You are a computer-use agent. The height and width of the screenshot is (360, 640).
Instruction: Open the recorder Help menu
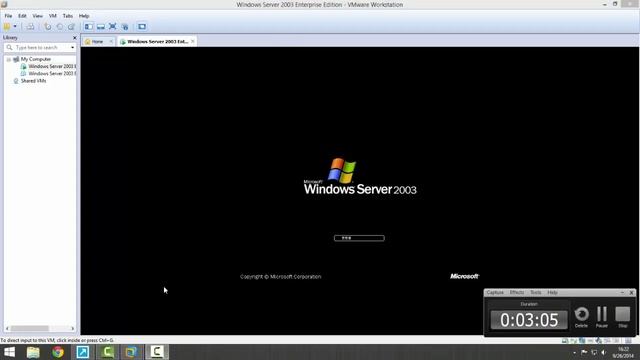click(553, 293)
